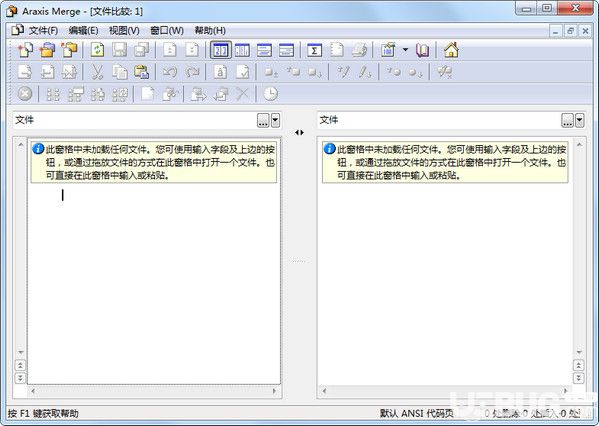Open the 编辑(E) menu
The width and height of the screenshot is (599, 426).
pos(83,31)
